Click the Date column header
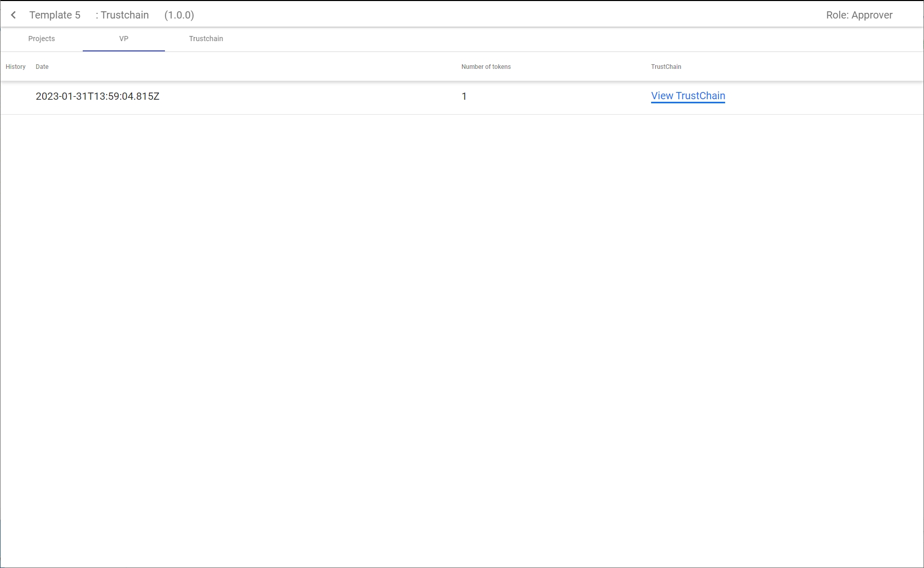Screen dimensions: 924x568 42,67
